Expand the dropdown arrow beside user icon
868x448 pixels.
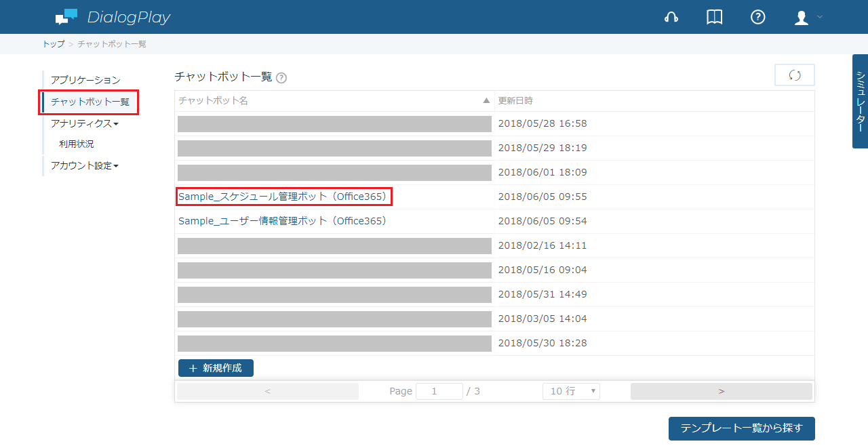[x=820, y=17]
